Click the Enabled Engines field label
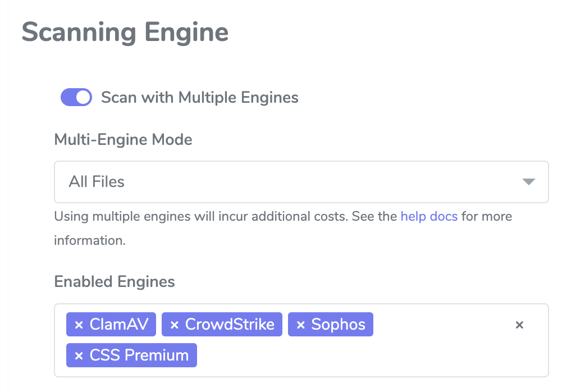The width and height of the screenshot is (576, 392). click(114, 282)
